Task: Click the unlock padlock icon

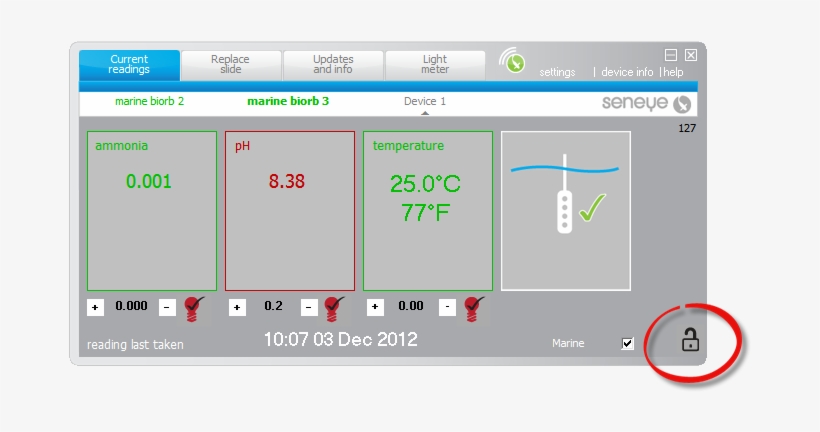Action: point(690,339)
